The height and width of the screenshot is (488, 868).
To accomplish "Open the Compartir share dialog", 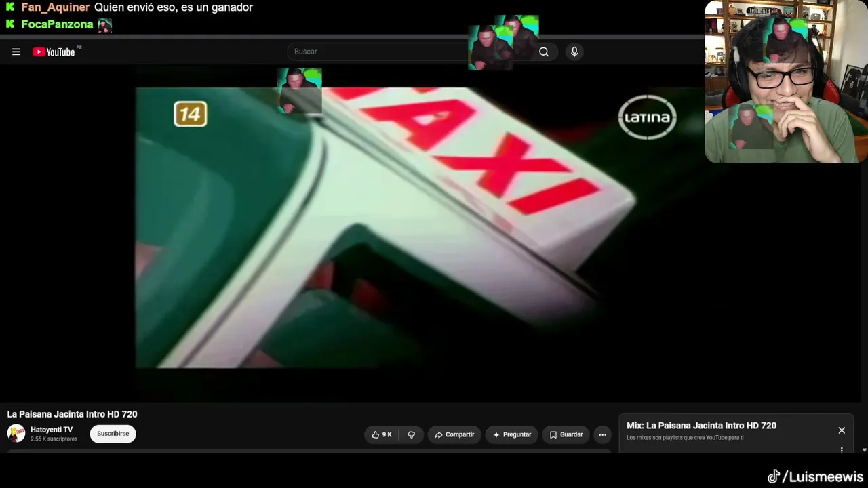I will click(x=454, y=435).
